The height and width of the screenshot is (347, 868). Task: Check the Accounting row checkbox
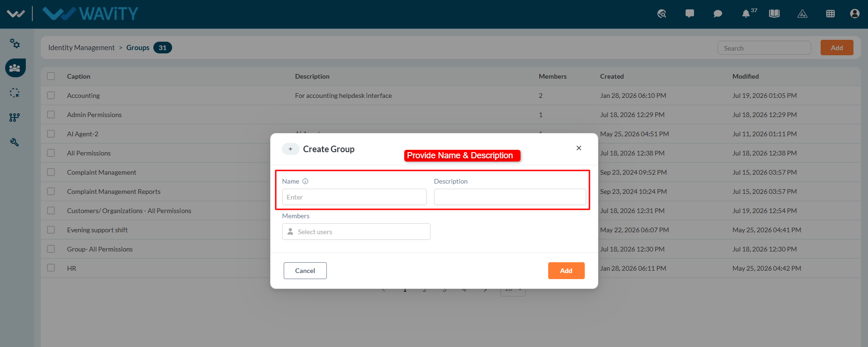coord(51,96)
